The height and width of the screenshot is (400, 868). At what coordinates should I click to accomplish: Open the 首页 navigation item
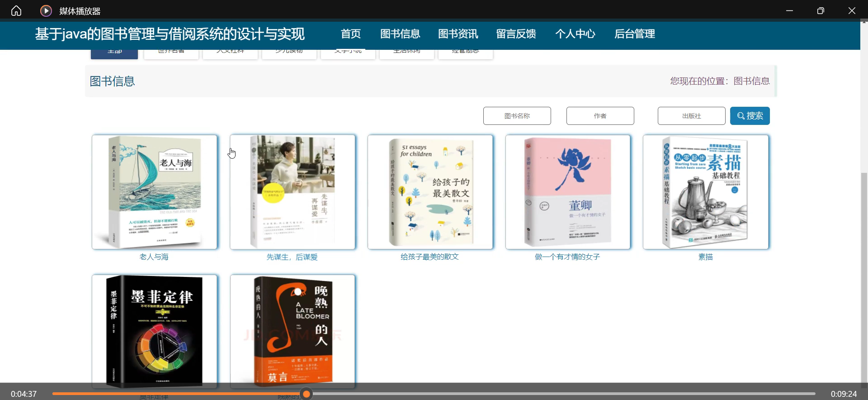[351, 34]
